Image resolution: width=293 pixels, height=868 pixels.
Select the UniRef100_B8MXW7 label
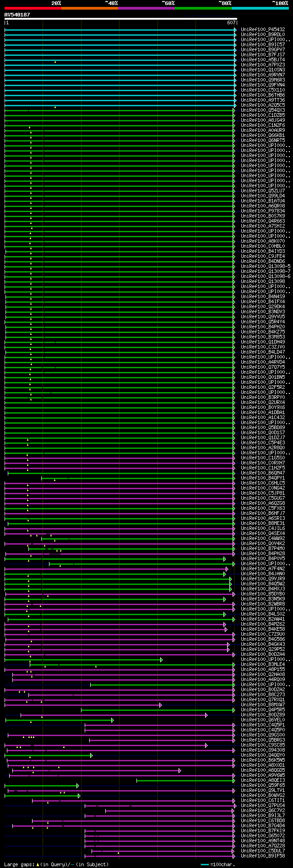coord(263,704)
